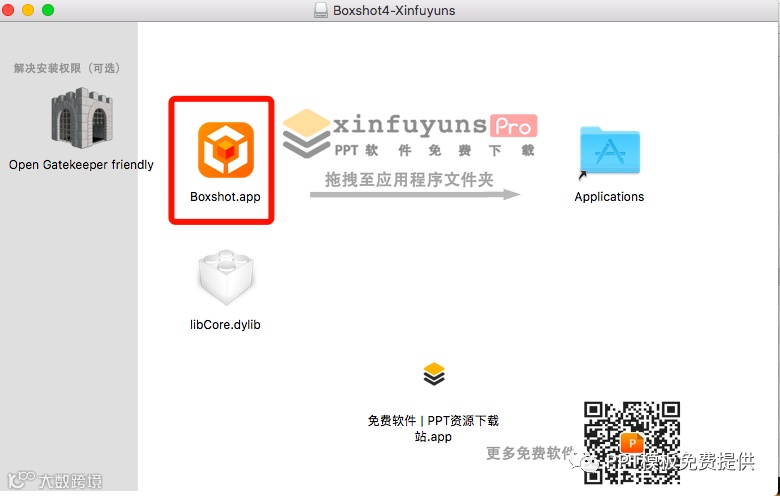
Task: Open the Gatekeeper castle icon
Action: (x=82, y=118)
